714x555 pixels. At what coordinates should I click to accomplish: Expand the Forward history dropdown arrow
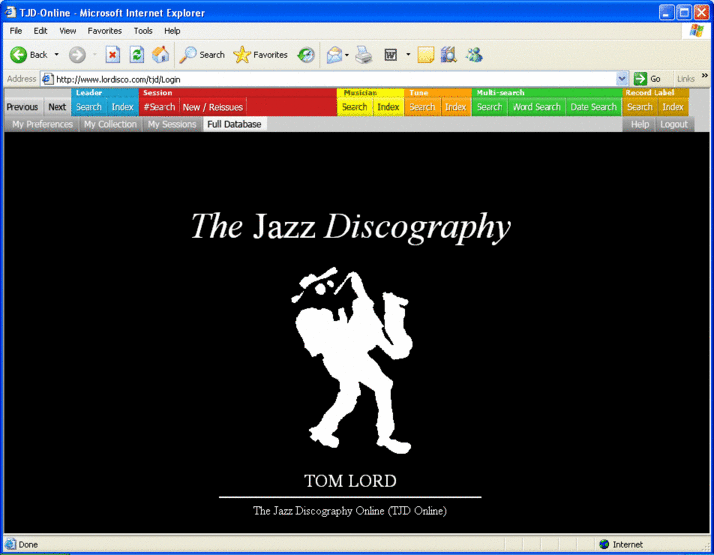pos(95,55)
